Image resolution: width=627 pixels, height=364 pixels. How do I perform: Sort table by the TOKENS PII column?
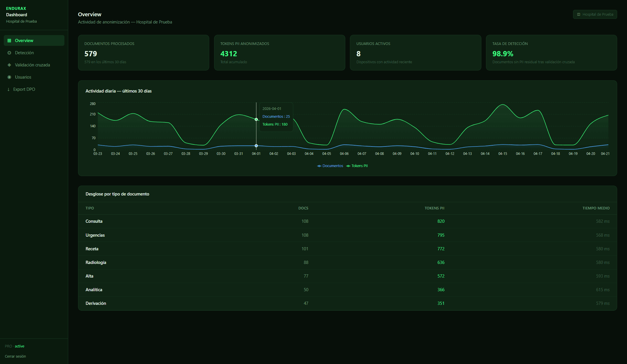(434, 208)
